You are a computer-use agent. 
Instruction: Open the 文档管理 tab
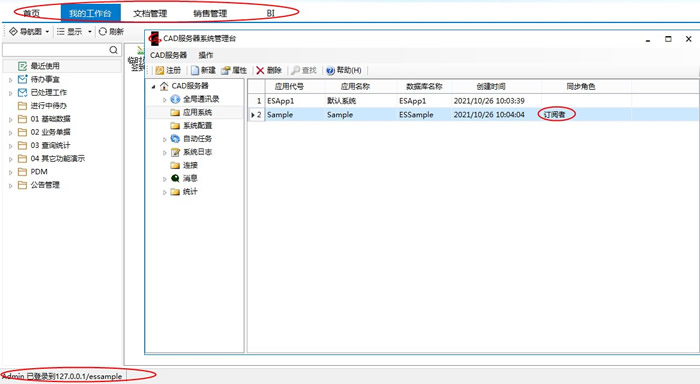click(x=150, y=13)
